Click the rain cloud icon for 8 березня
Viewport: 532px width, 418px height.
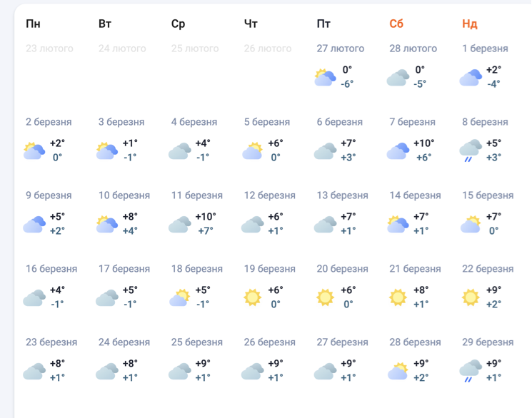tap(471, 151)
